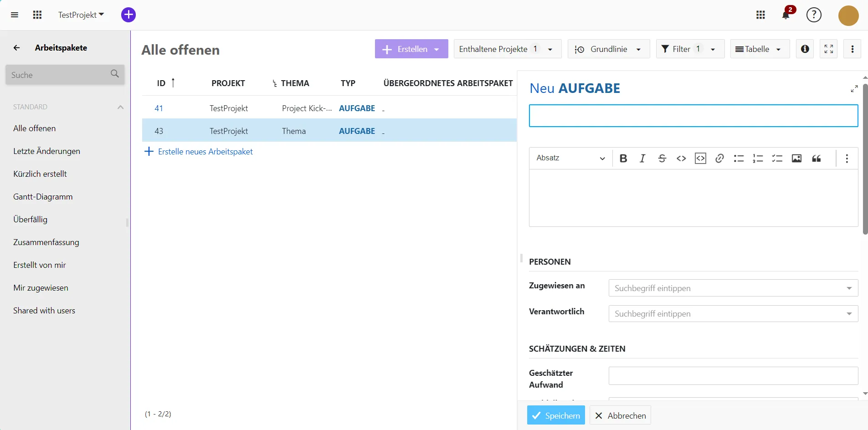Switch to the Gantt-Diagramm view
This screenshot has height=430, width=868.
[43, 196]
